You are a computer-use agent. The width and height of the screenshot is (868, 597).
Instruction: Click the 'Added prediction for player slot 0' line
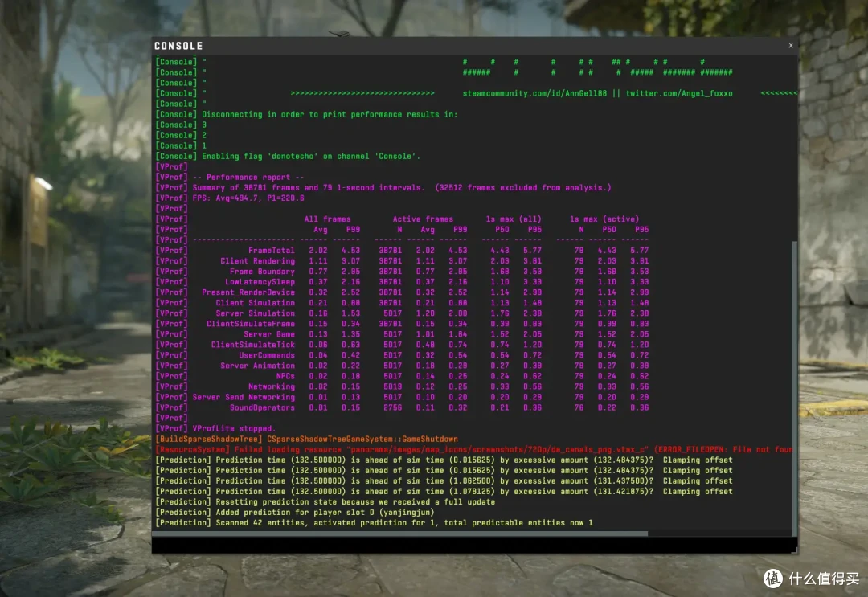click(295, 513)
